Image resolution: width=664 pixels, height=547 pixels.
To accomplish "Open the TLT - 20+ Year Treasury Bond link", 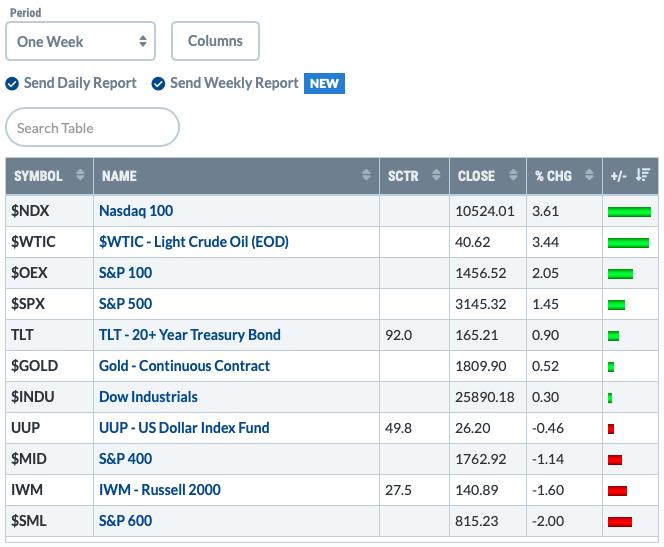I will (190, 334).
